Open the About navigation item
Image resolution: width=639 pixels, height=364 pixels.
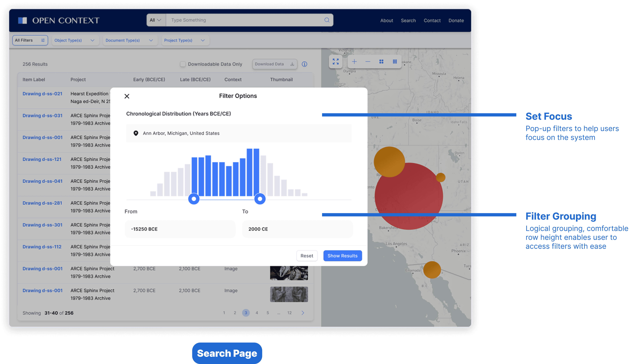click(386, 21)
